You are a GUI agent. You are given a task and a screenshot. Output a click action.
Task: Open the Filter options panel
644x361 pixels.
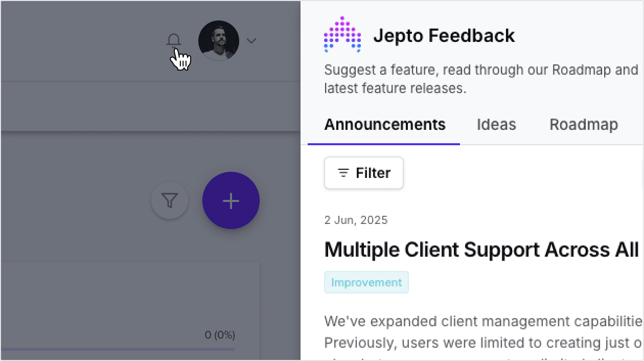click(363, 173)
